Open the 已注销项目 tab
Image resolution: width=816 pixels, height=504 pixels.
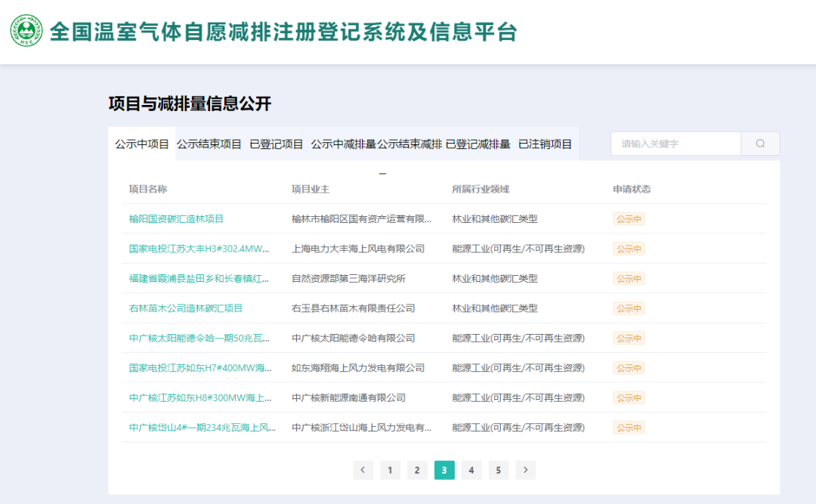pos(545,144)
